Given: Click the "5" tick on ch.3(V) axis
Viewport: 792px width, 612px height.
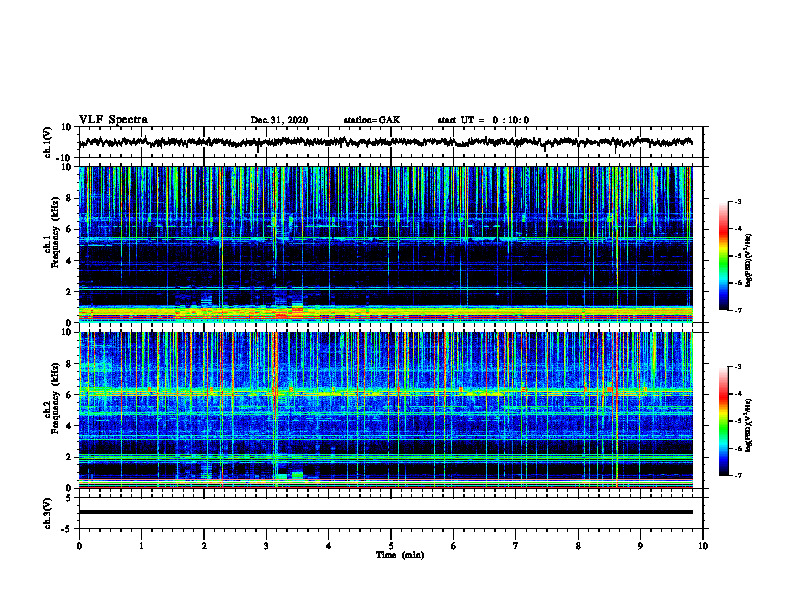Looking at the screenshot, I should click(70, 498).
